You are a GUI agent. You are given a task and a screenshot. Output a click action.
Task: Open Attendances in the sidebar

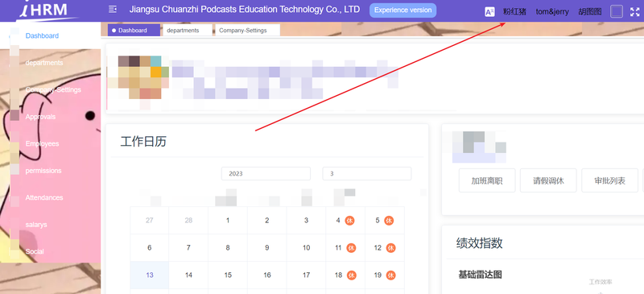[44, 198]
